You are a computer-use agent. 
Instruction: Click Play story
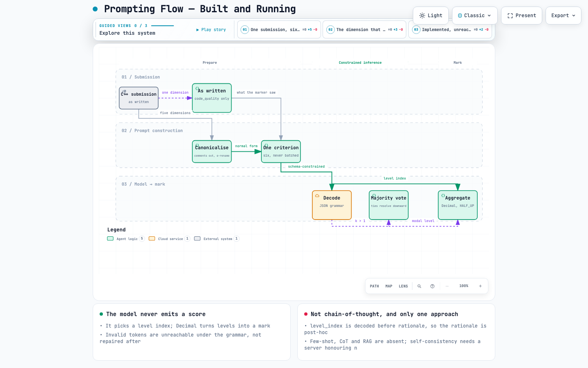pyautogui.click(x=211, y=30)
